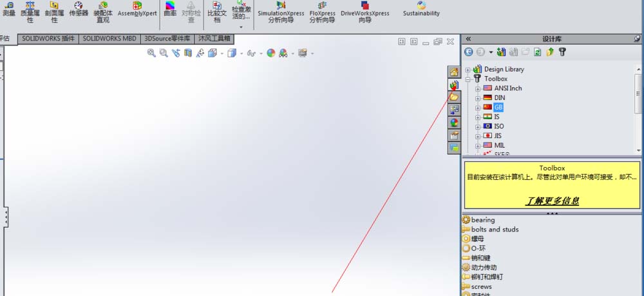Open Hide/Show Items dropdown arrow
This screenshot has height=296, width=644.
tap(261, 54)
